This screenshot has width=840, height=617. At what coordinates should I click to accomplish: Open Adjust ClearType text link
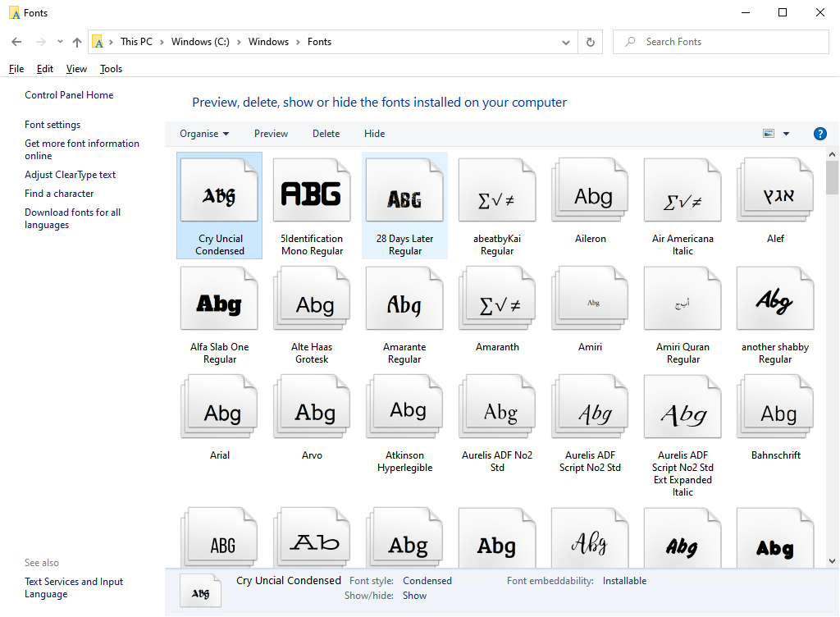70,175
